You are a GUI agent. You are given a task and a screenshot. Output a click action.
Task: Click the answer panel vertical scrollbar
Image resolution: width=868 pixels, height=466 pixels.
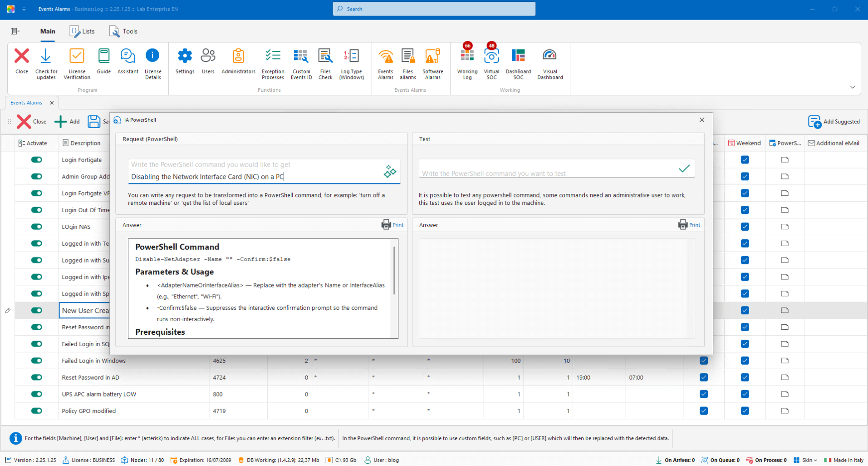[x=394, y=271]
